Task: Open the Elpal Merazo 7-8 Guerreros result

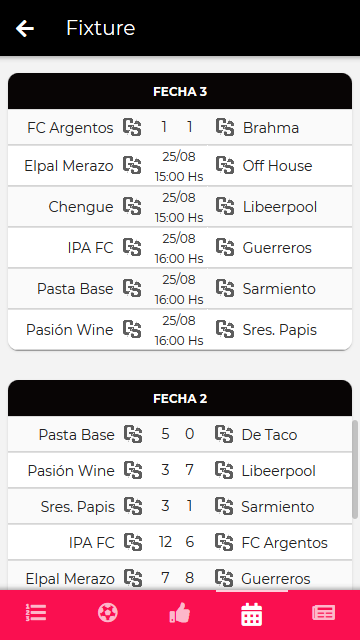Action: (x=180, y=578)
